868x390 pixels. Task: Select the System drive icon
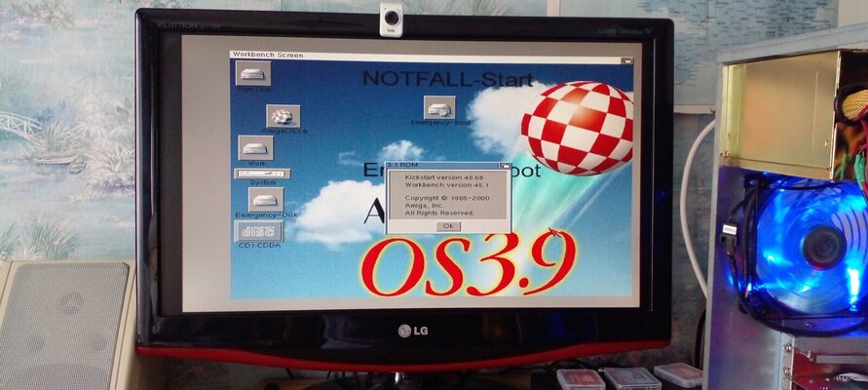[x=262, y=174]
